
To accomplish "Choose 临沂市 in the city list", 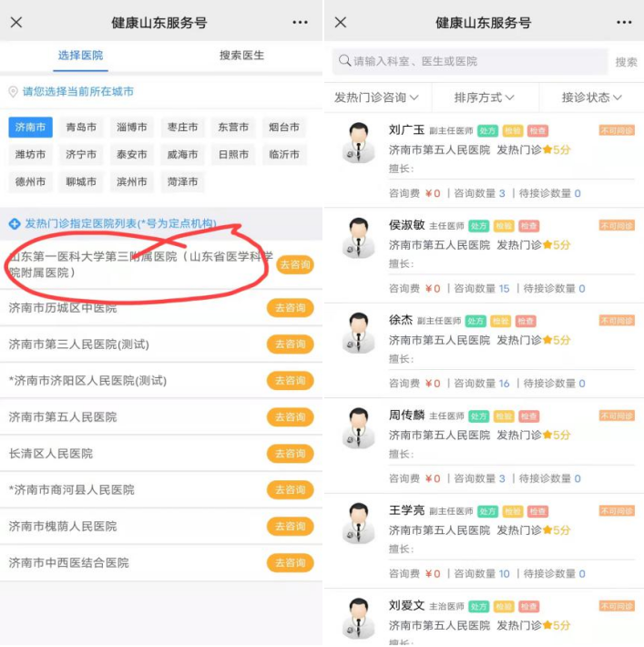I will tap(284, 155).
